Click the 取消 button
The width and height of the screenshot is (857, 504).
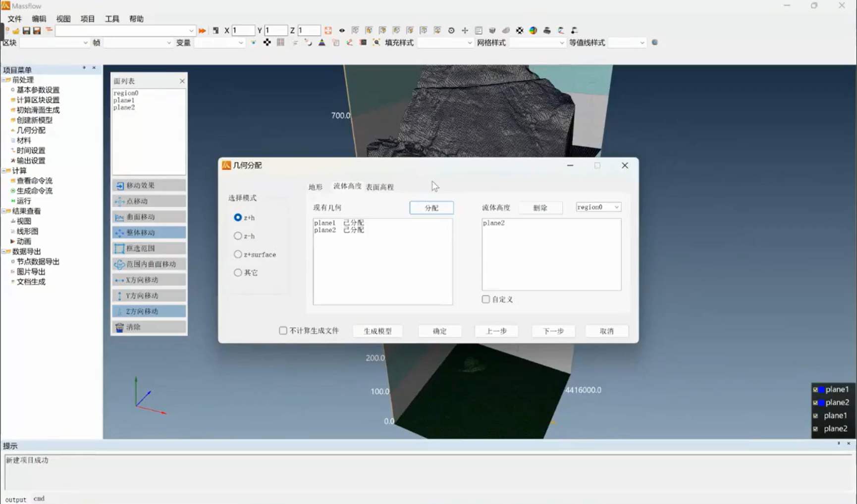click(x=607, y=331)
